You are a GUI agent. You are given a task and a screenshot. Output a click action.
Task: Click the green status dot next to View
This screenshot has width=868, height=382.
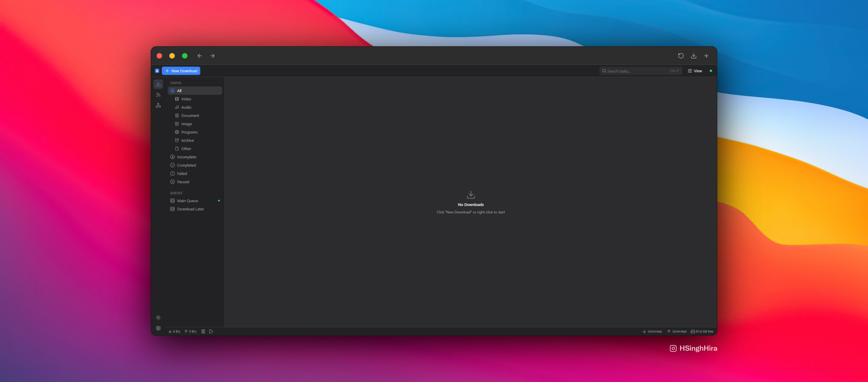pyautogui.click(x=711, y=71)
